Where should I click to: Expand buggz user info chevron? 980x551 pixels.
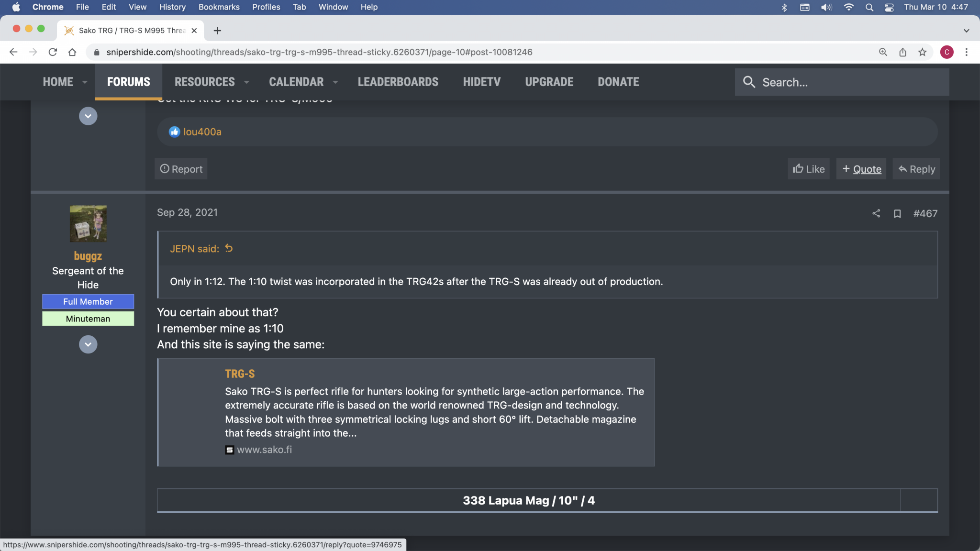point(88,344)
